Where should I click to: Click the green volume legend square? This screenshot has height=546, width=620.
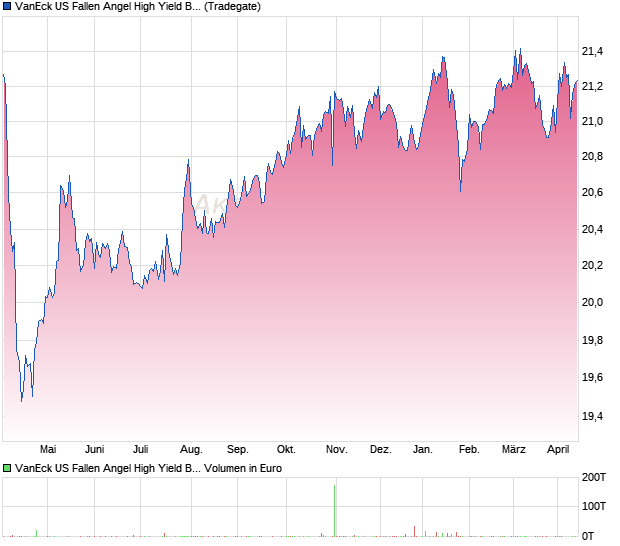[7, 468]
